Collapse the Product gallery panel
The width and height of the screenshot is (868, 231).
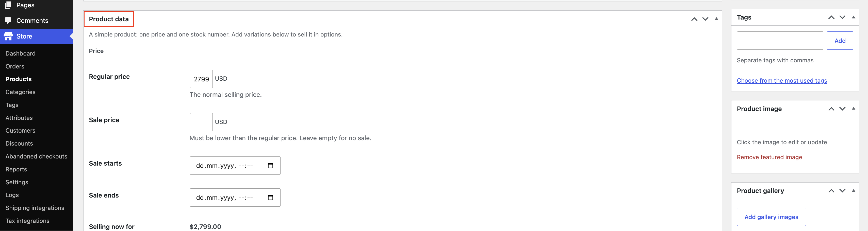tap(854, 191)
